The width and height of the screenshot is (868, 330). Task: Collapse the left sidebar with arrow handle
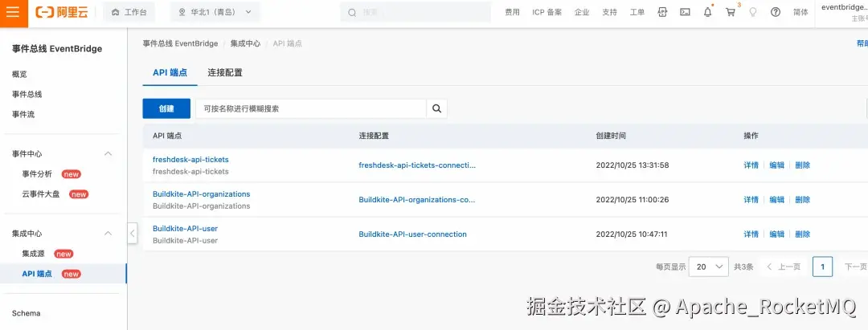(133, 234)
